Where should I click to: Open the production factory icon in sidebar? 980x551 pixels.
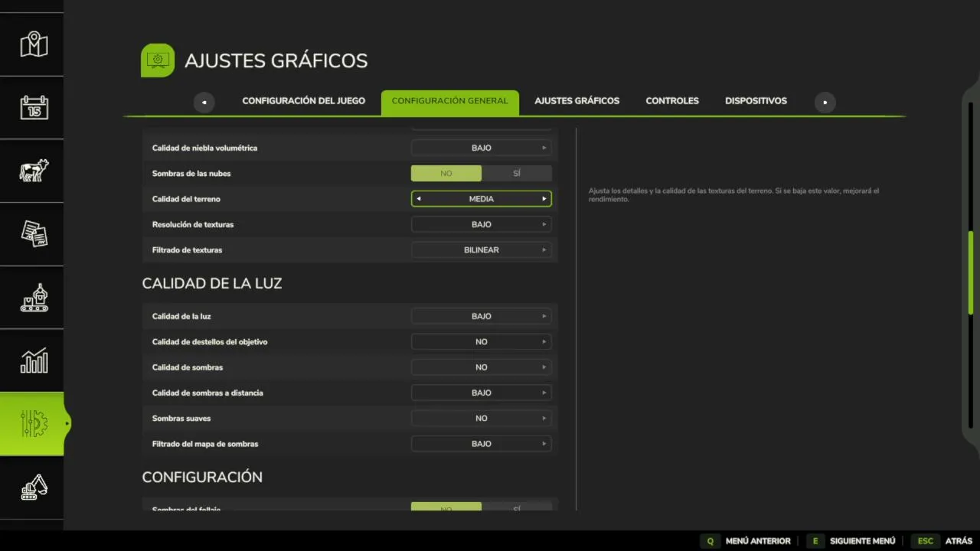pos(34,297)
